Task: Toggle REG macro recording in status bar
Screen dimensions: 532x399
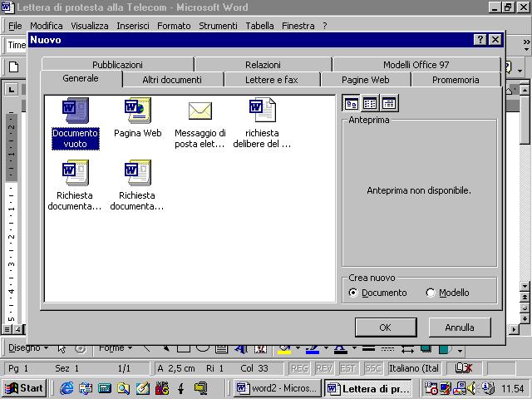Action: point(299,368)
